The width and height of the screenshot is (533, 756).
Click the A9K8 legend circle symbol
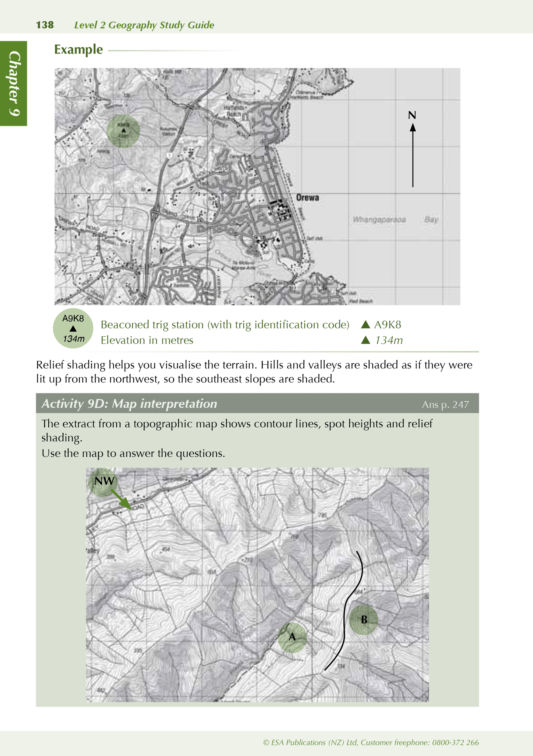coord(73,328)
